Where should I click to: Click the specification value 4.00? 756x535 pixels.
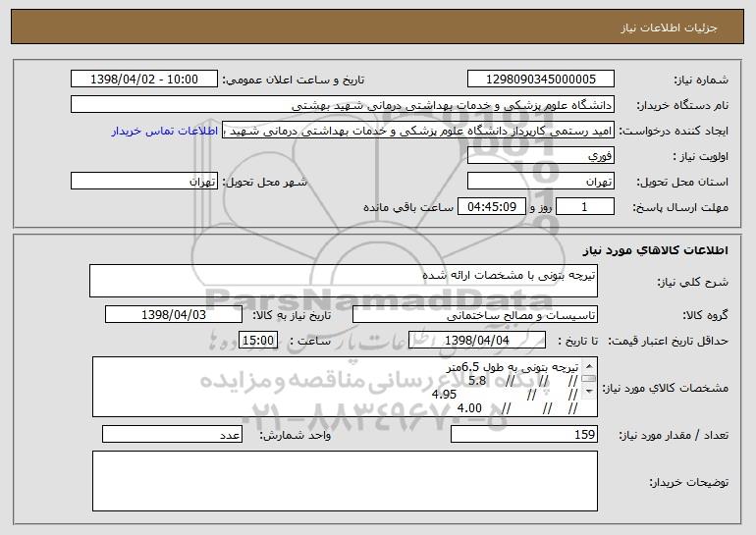click(469, 408)
